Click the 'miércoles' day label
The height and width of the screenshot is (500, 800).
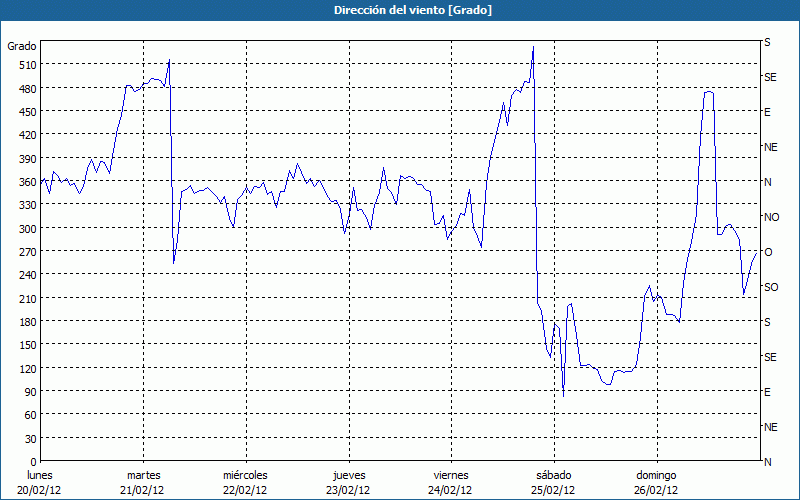pos(245,475)
